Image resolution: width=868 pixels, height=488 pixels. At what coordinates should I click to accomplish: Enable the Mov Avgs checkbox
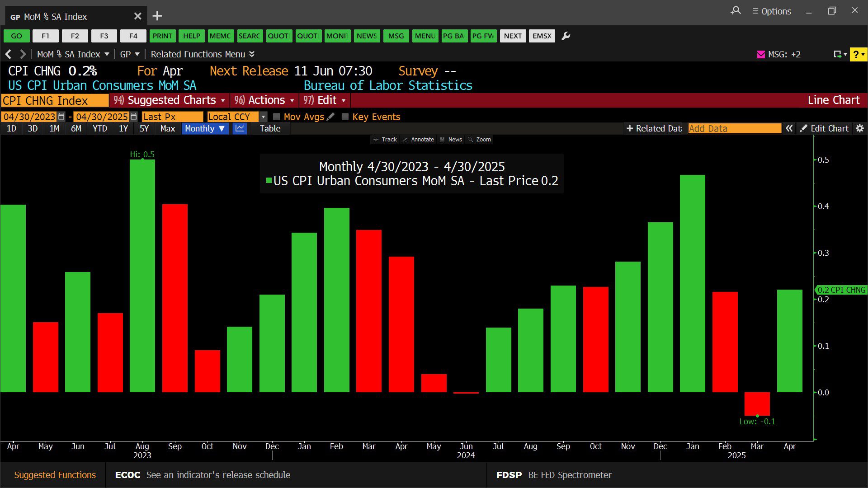point(277,117)
